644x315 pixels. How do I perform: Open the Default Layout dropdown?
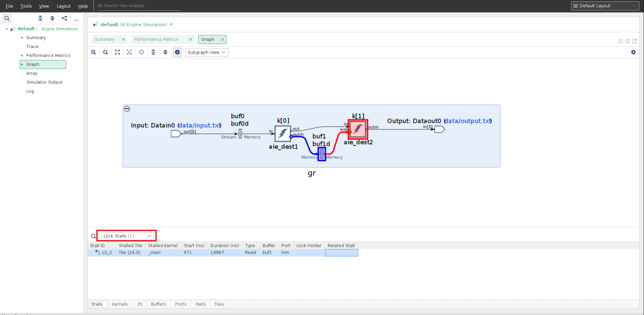click(x=605, y=6)
